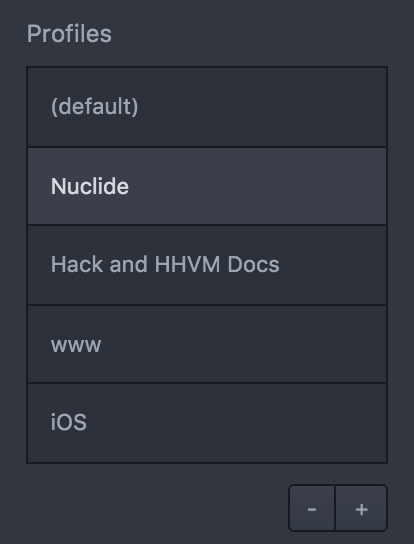Click the Hack and HHVM Docs text
414x544 pixels.
(165, 264)
